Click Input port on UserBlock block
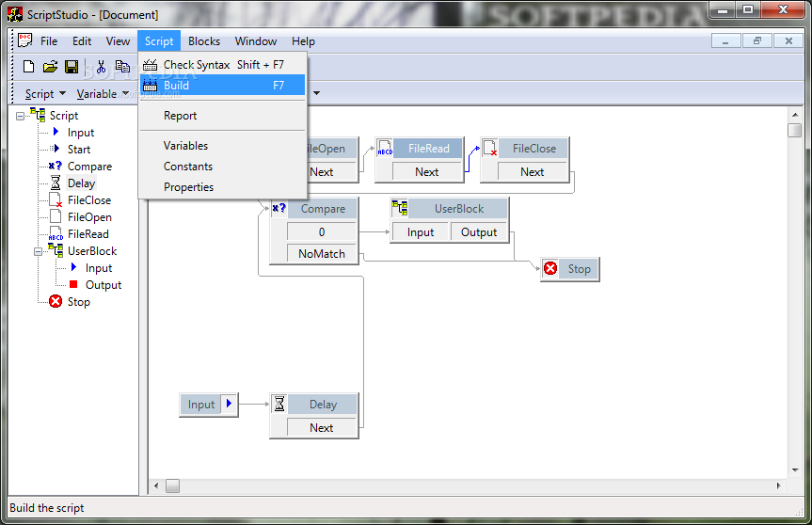812x525 pixels. coord(421,232)
